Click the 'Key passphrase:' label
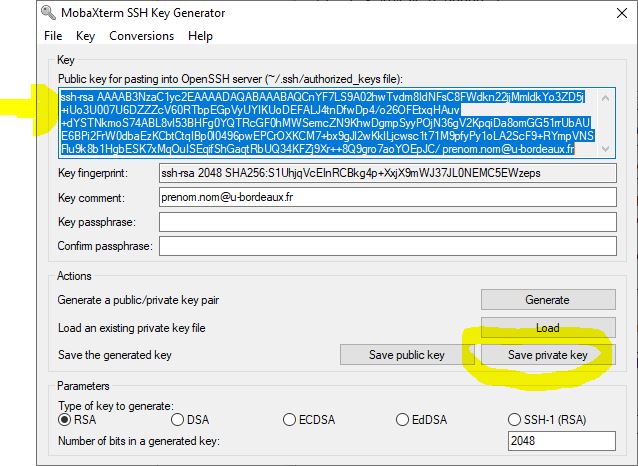The width and height of the screenshot is (638, 466). [x=97, y=222]
